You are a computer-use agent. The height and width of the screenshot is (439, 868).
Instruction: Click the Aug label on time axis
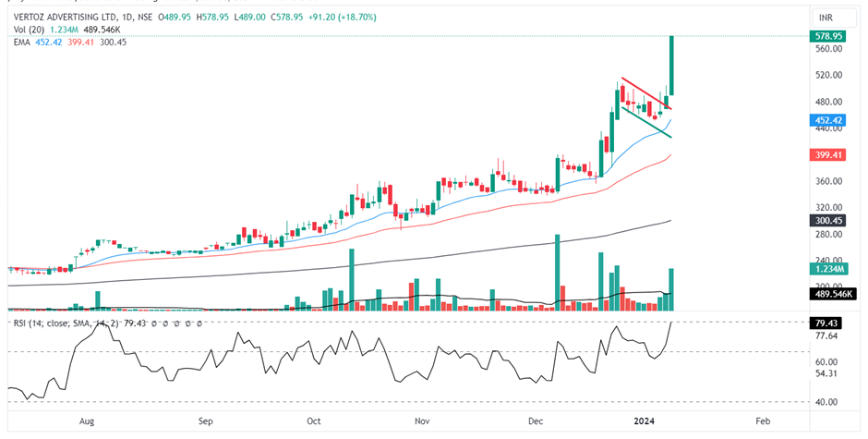click(x=87, y=421)
